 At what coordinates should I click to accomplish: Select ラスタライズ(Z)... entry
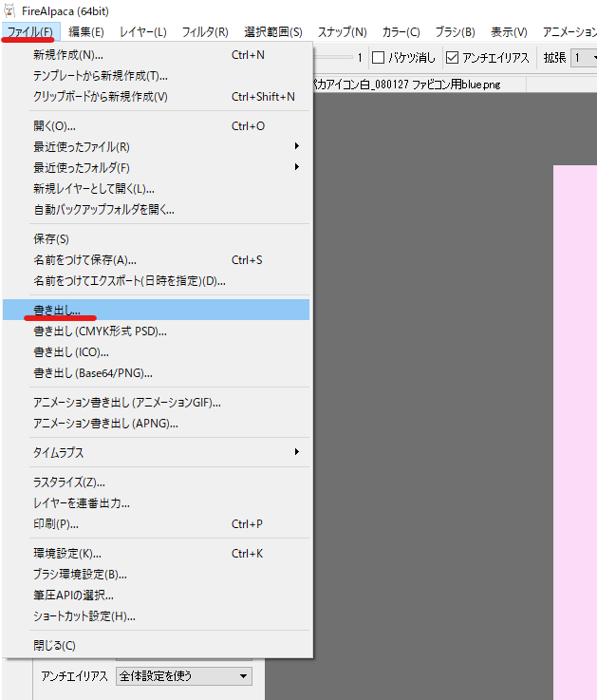[x=156, y=482]
